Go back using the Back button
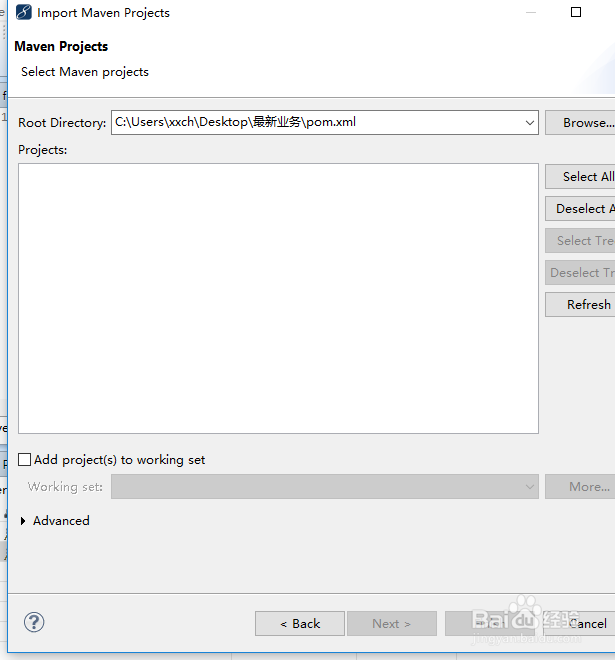Screen dimensions: 615x660 300,623
